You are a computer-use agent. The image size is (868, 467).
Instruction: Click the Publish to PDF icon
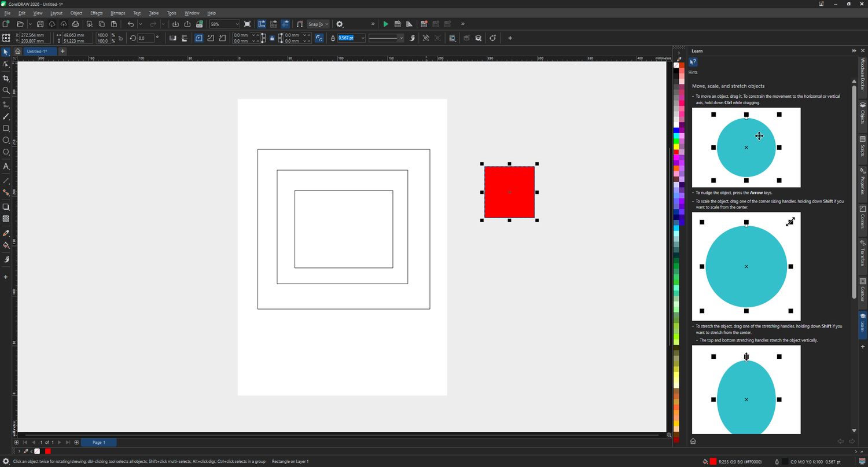200,24
